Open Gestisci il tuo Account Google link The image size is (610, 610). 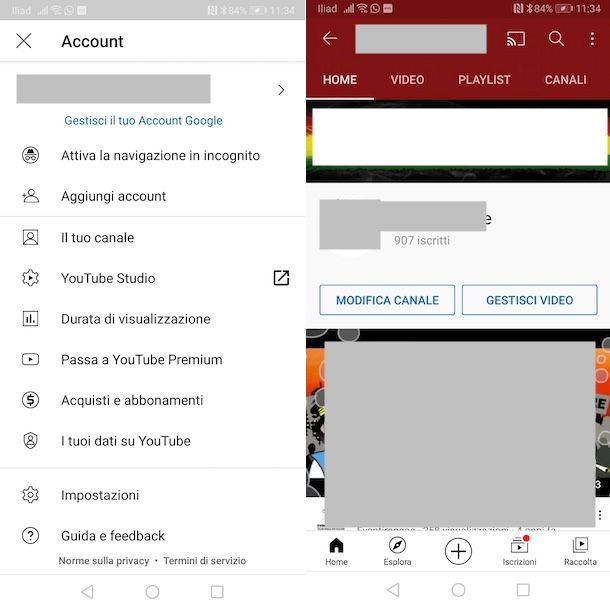[x=143, y=121]
